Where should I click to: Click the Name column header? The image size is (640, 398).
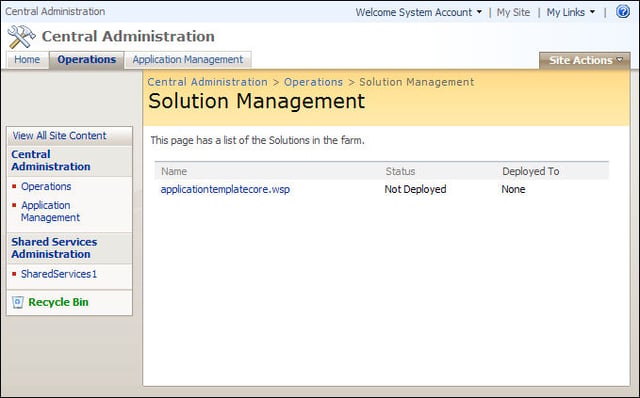[174, 171]
